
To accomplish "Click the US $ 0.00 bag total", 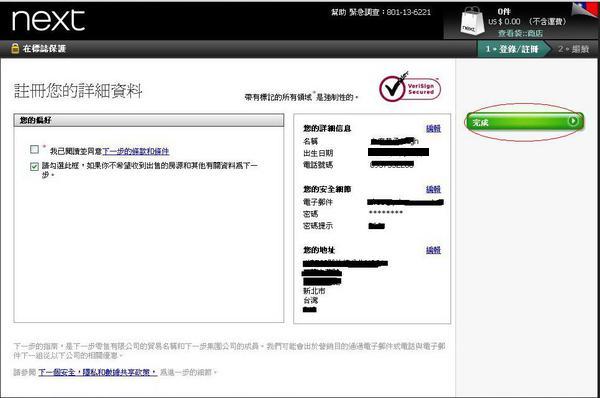I will click(x=504, y=21).
